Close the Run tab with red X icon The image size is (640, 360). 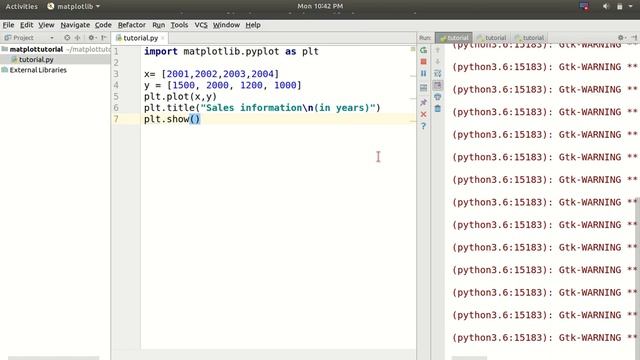click(x=423, y=114)
